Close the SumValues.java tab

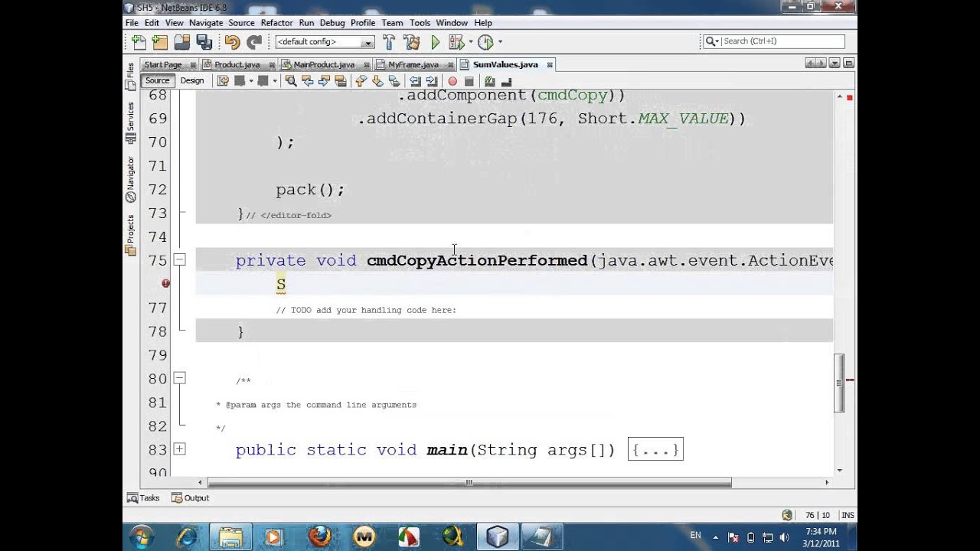[x=548, y=65]
